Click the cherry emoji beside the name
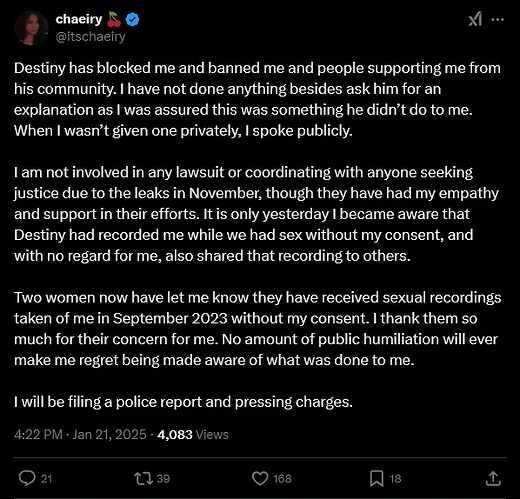The height and width of the screenshot is (499, 520). [x=114, y=19]
